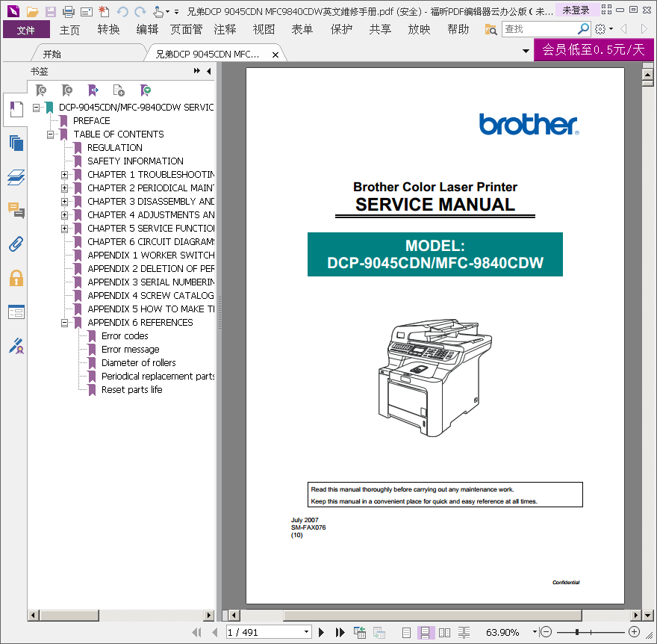Expand CHAPTER 2 PERIODICAL MAINTENANCE bookmark
Viewport: 657px width, 644px height.
64,188
